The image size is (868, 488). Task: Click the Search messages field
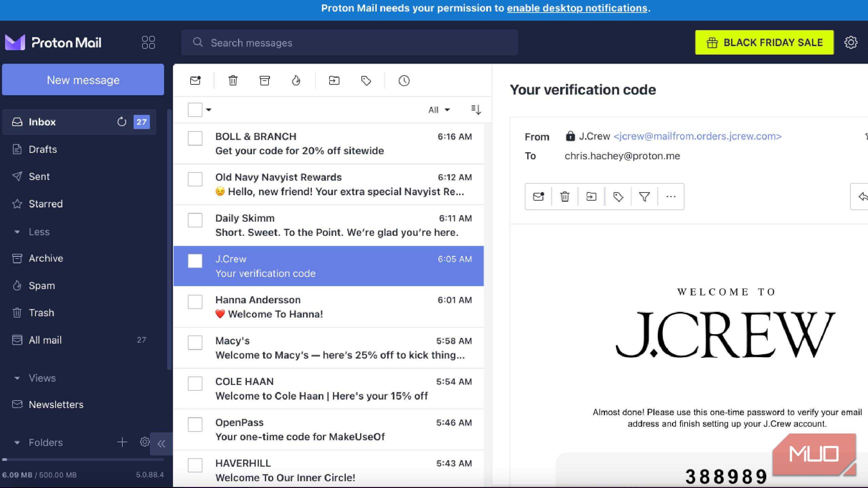point(350,43)
